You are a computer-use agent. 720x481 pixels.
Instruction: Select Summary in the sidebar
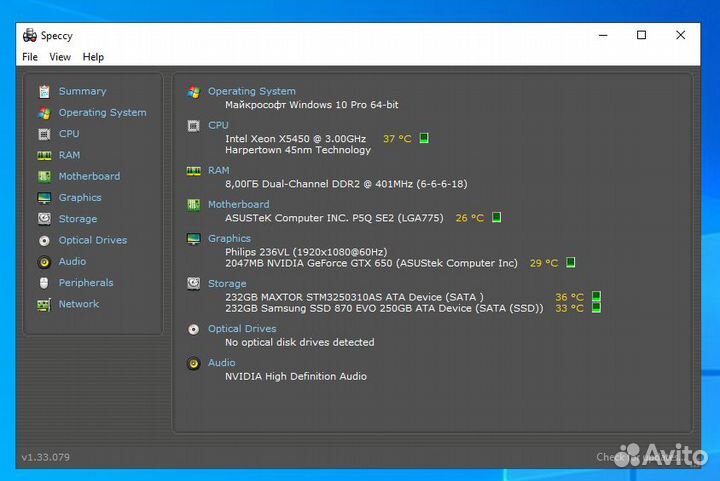82,91
